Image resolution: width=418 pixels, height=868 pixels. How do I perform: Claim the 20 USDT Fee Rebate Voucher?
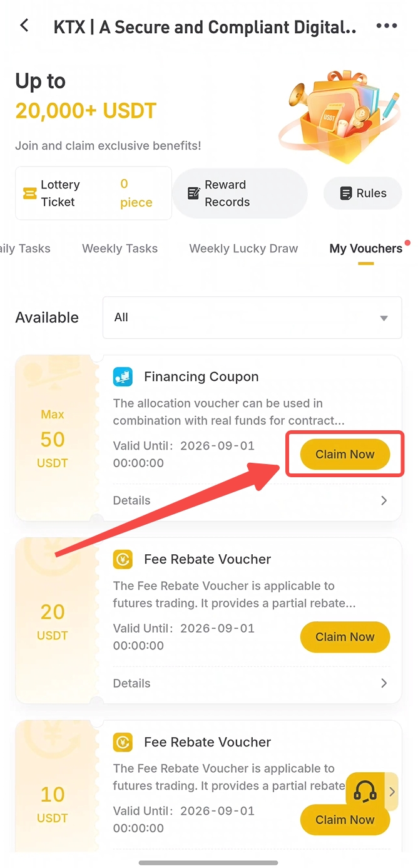[345, 637]
